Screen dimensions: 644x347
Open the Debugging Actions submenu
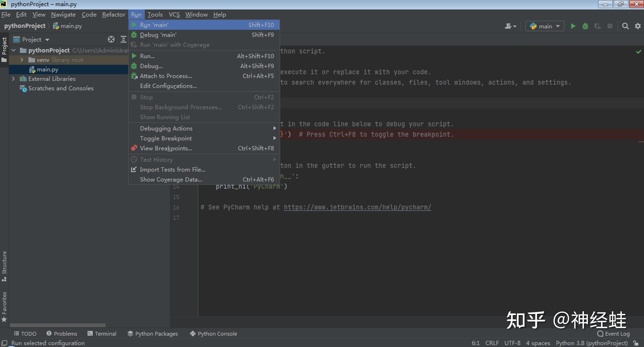166,128
